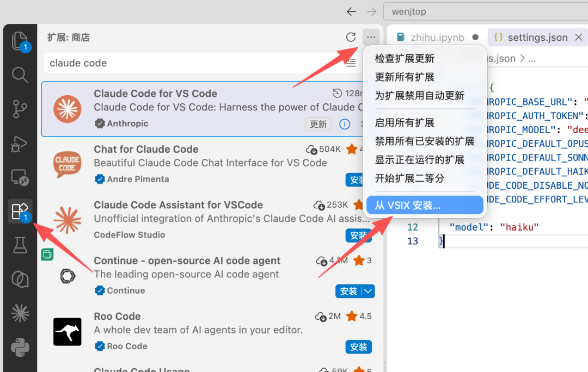The height and width of the screenshot is (372, 588).
Task: Open the Claude Code starburst sidebar icon
Action: [20, 313]
